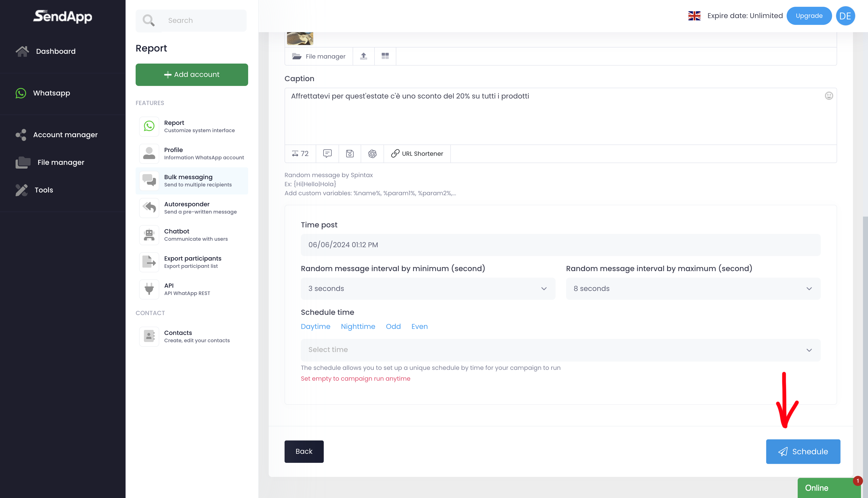The image size is (868, 498).
Task: Expand maximum interval 8 seconds dropdown
Action: (693, 288)
